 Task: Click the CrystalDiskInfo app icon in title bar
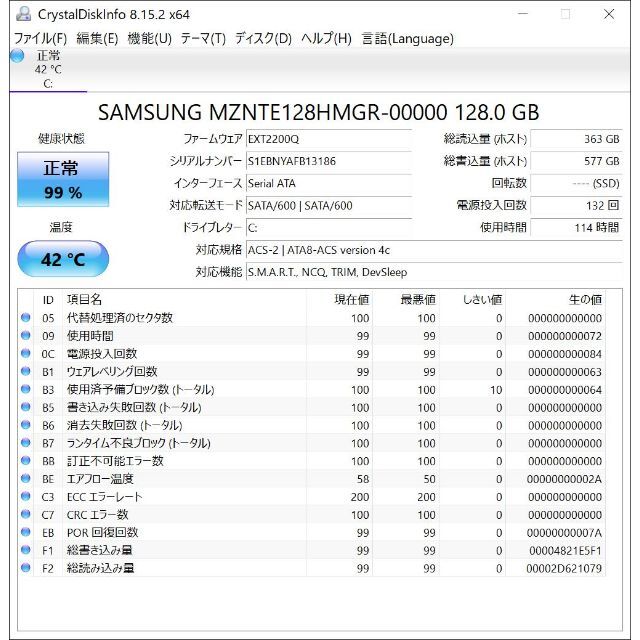23,14
